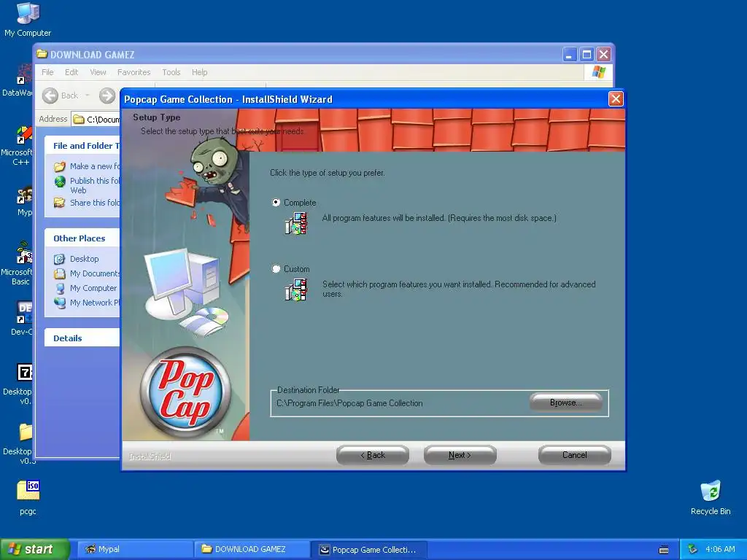Click the DataWa desktop shortcut icon

pyautogui.click(x=24, y=75)
